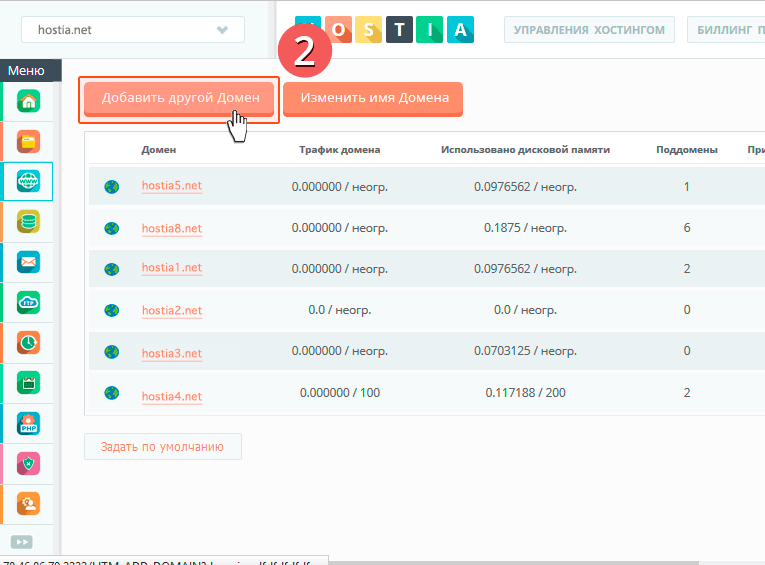Click the Использовано дисковой памяти column header
Screen dimensions: 765x565
click(525, 150)
